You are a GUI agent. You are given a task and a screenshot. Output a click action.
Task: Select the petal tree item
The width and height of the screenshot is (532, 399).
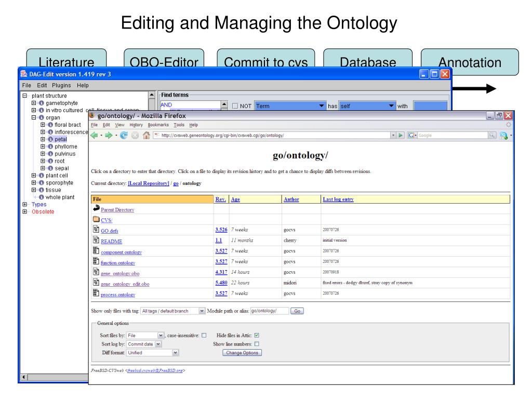tap(61, 139)
